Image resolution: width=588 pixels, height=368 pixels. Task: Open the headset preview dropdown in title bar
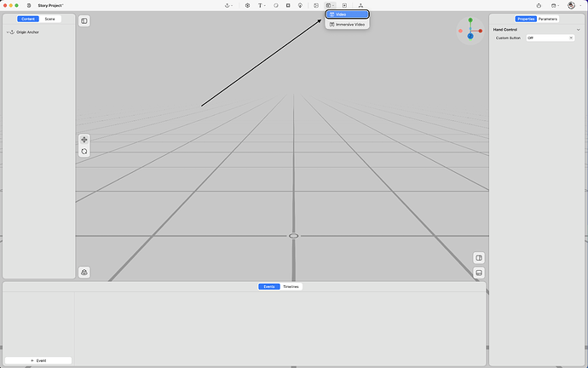[555, 6]
